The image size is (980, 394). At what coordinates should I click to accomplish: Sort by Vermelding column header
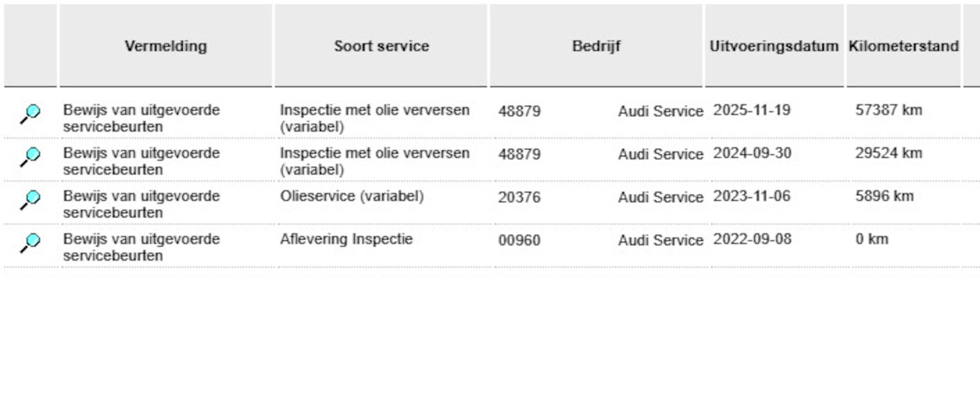click(166, 46)
